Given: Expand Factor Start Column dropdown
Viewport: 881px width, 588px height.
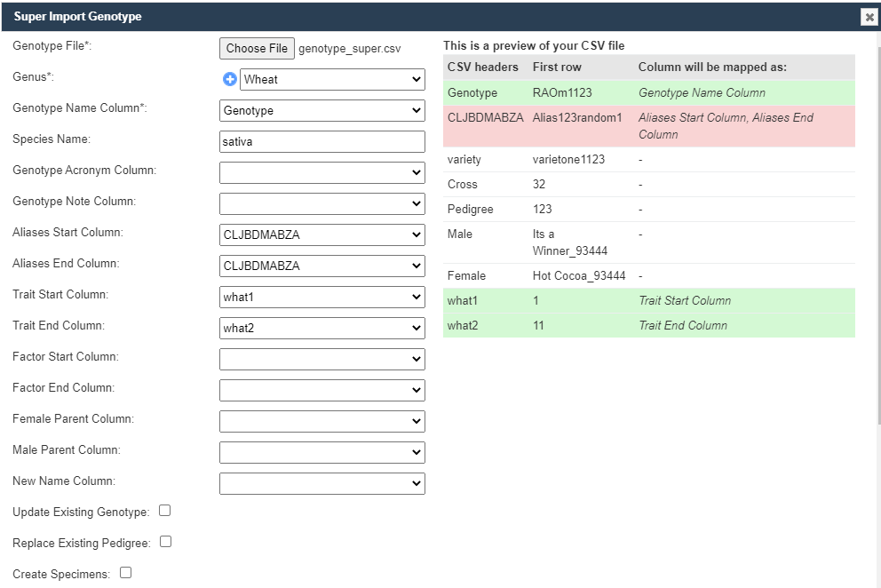Looking at the screenshot, I should (321, 359).
